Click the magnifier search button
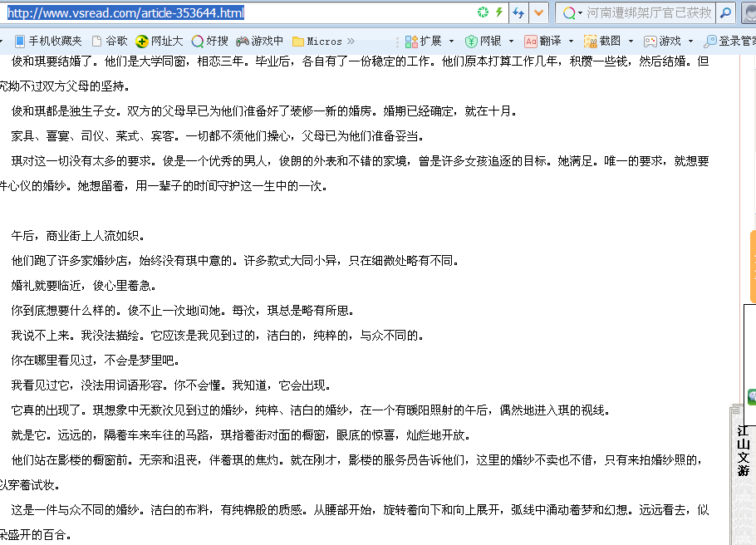The height and width of the screenshot is (545, 756). point(725,13)
